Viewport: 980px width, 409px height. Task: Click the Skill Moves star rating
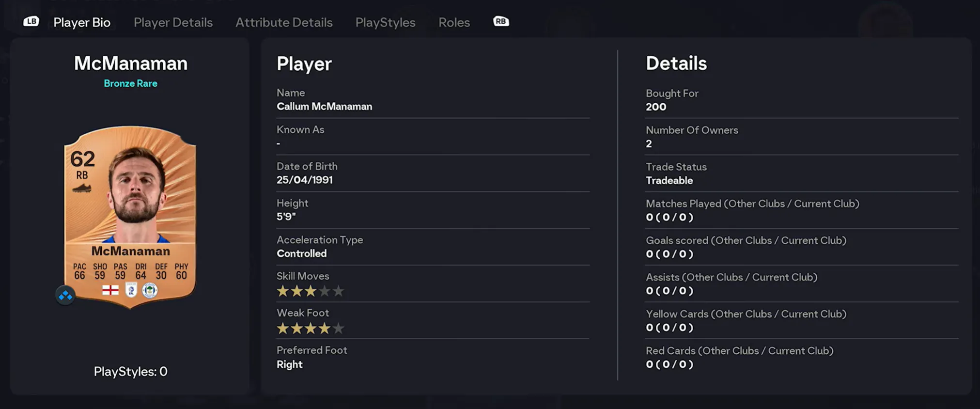coord(310,291)
